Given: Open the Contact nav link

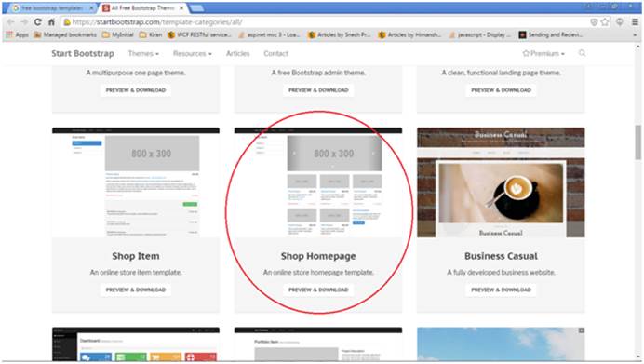Looking at the screenshot, I should [276, 53].
